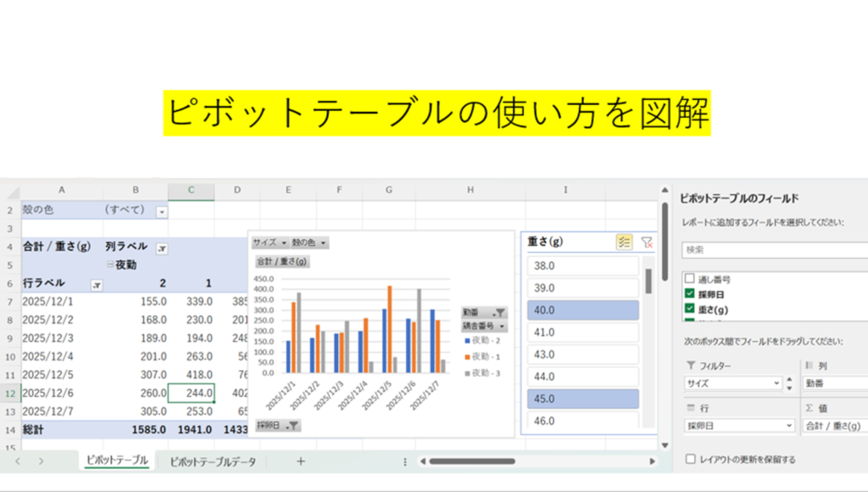This screenshot has width=868, height=492.
Task: Check the 通し番号 field checkbox
Action: [690, 279]
